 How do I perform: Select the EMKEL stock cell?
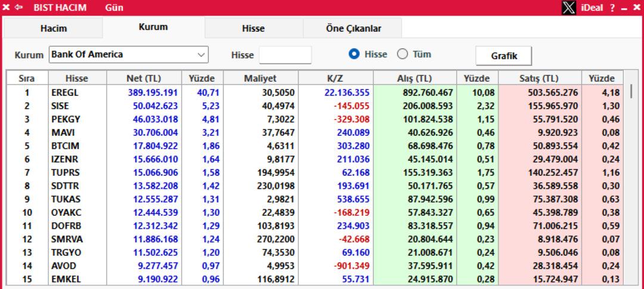78,279
